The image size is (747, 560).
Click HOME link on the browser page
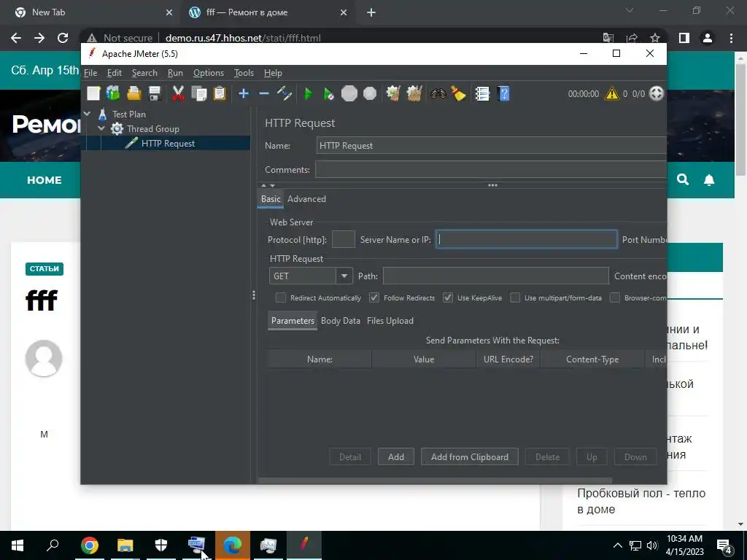(x=44, y=180)
